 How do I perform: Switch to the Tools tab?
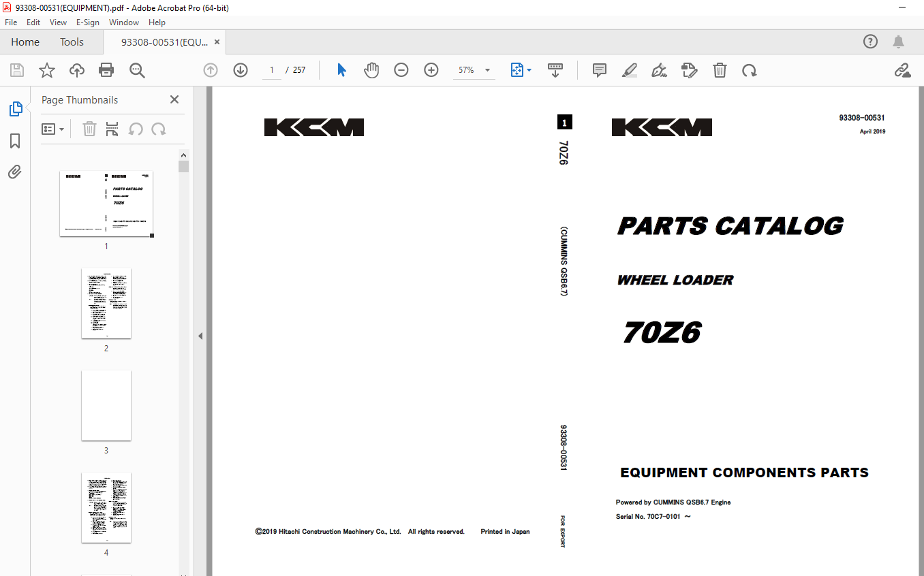[72, 42]
